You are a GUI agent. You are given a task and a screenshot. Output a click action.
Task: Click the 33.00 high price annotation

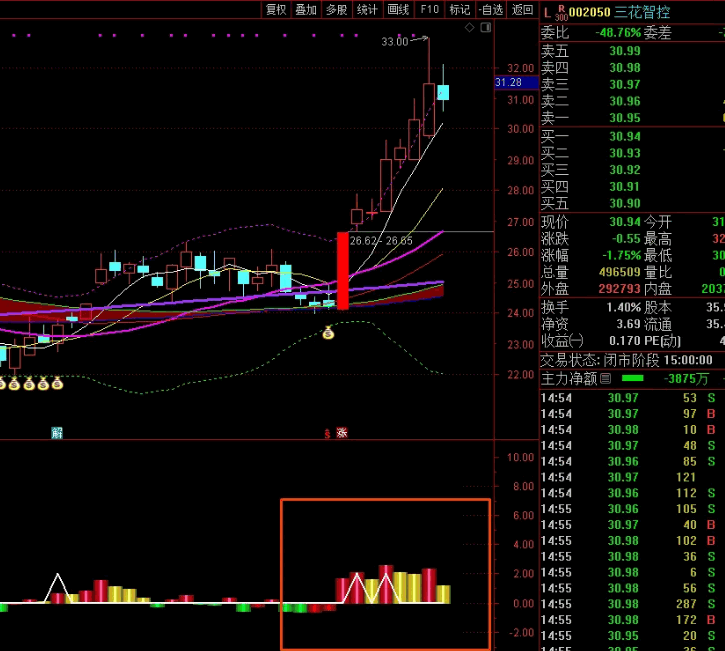point(394,42)
